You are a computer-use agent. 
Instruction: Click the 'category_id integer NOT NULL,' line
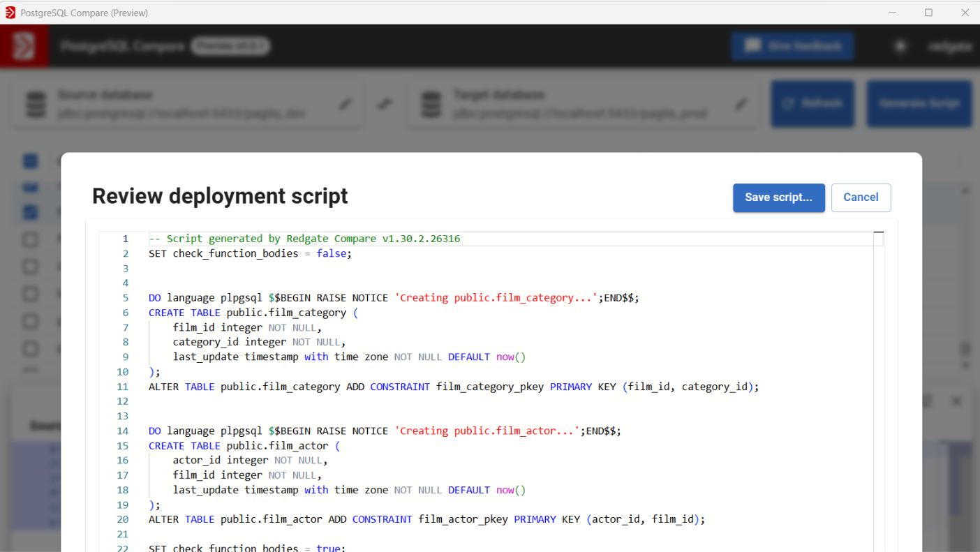(x=260, y=342)
